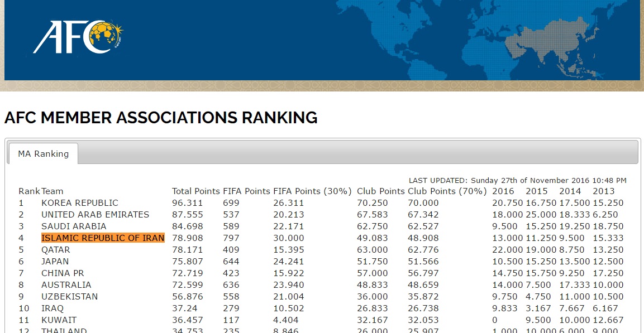Click Iraq's club points 26.833
This screenshot has width=644, height=333.
(372, 308)
